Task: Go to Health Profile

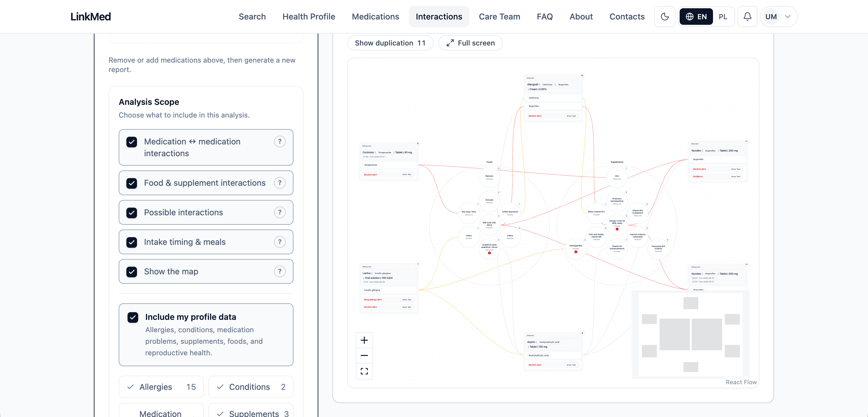Action: point(309,17)
